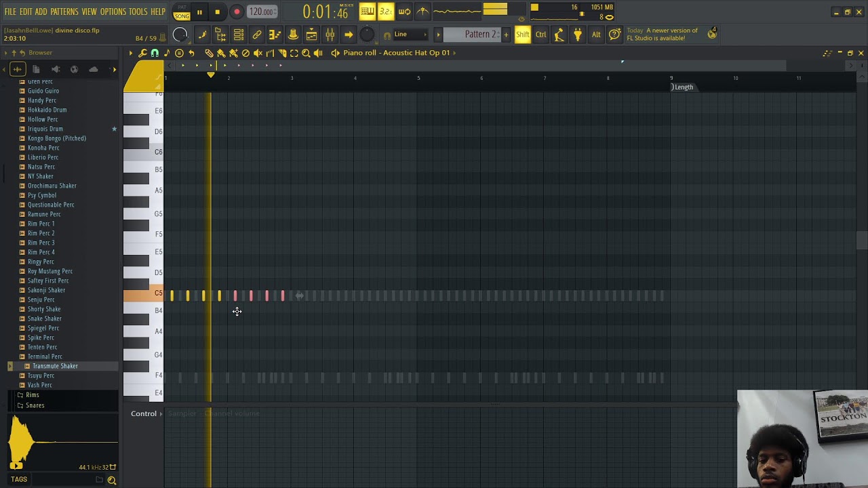This screenshot has height=488, width=868.
Task: Click the link chain icon in main toolbar
Action: tap(257, 35)
